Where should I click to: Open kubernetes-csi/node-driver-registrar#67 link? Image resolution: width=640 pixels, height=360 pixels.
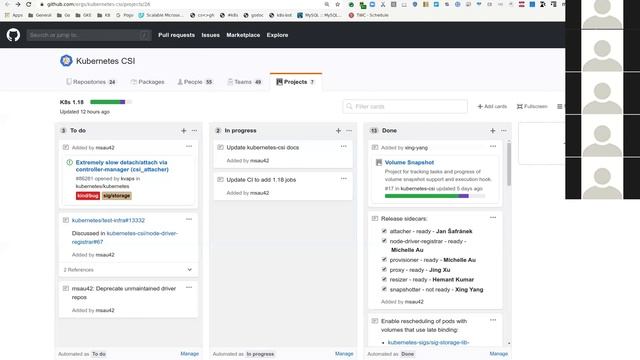click(124, 238)
